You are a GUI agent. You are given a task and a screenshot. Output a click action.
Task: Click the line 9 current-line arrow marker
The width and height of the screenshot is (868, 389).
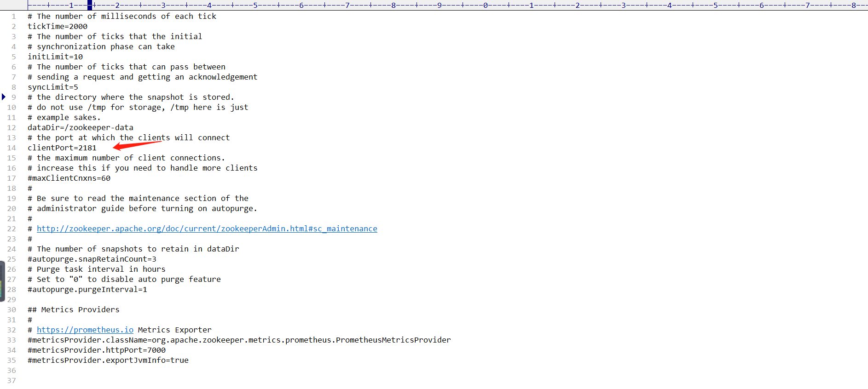coord(4,97)
